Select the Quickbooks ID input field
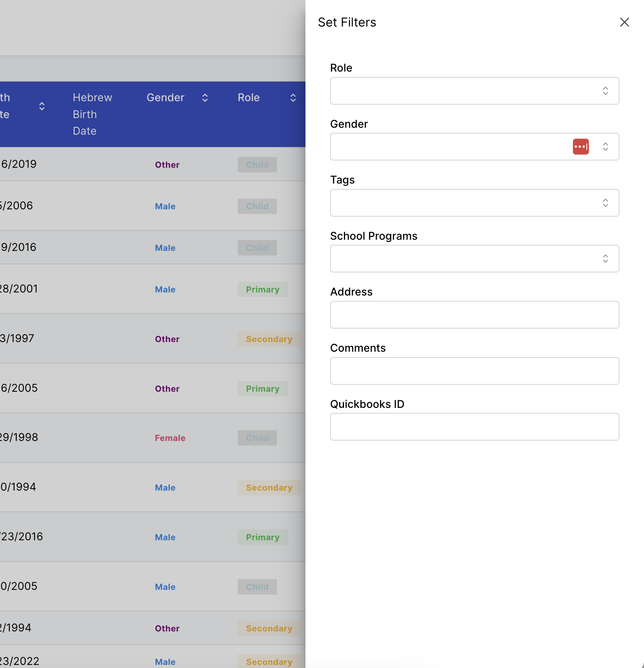This screenshot has width=644, height=668. coord(474,427)
